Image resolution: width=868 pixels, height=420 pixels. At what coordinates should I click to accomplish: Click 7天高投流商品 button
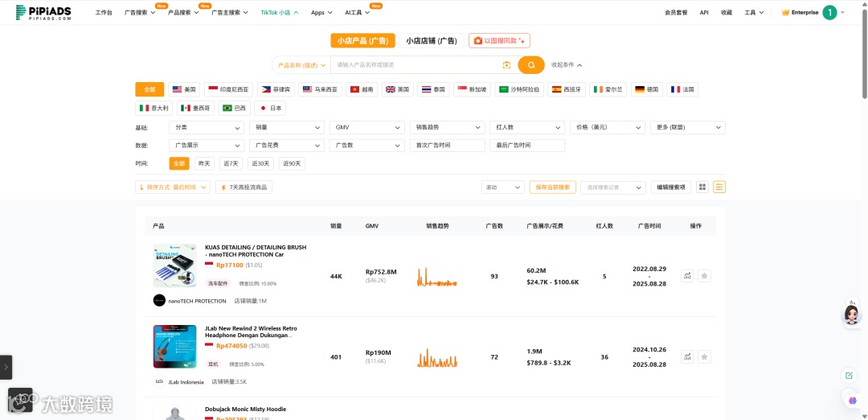(x=244, y=187)
